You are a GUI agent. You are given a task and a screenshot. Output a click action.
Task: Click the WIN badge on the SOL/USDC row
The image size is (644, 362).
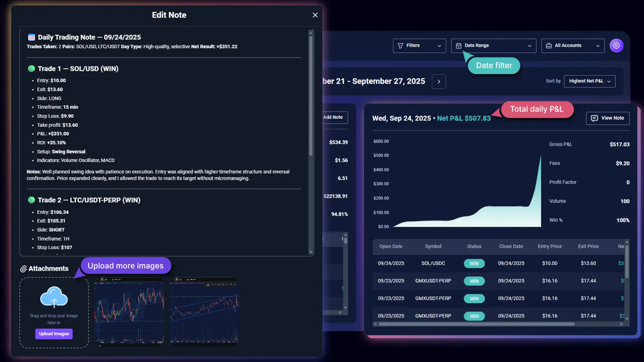click(x=474, y=263)
